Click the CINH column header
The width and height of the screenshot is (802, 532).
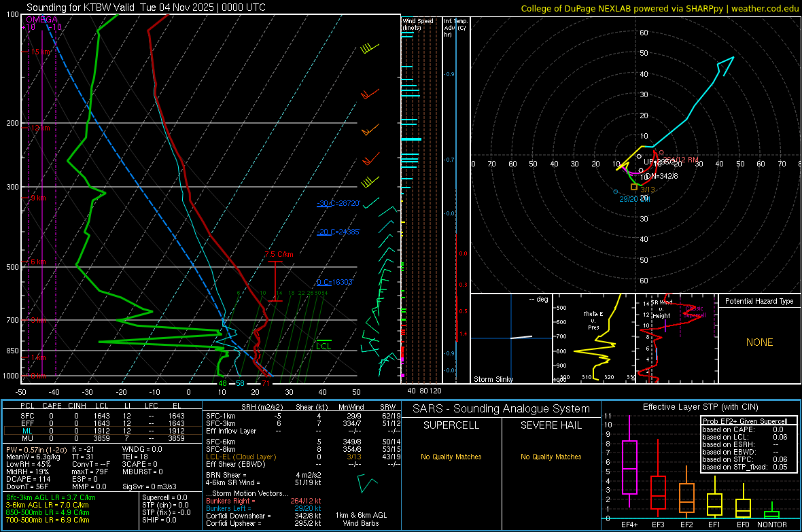(77, 406)
